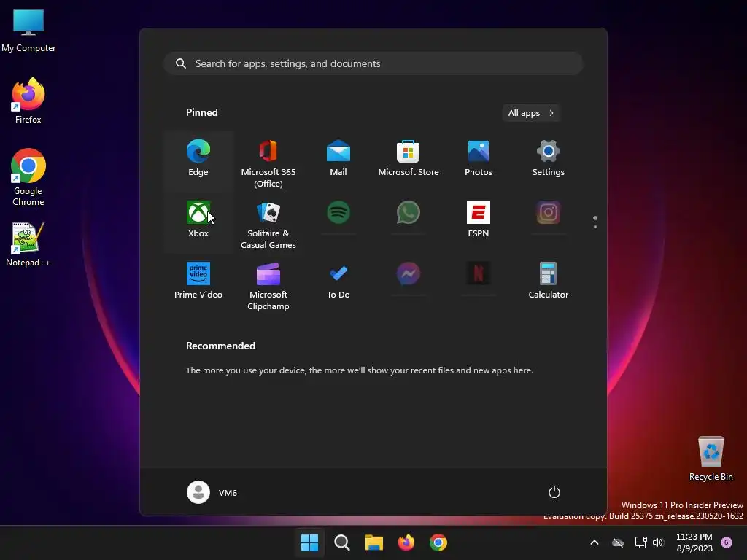Select the Recycle Bin icon
The image size is (747, 560).
point(711,459)
